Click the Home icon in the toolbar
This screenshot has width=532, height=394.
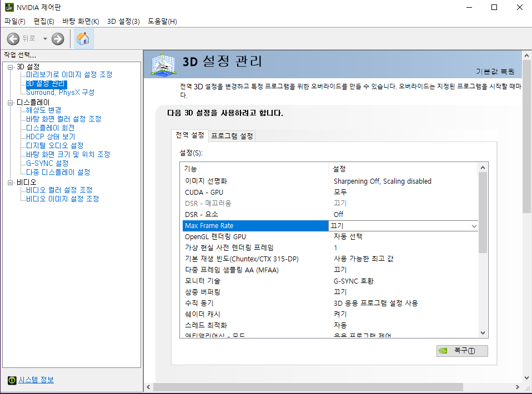tap(83, 38)
